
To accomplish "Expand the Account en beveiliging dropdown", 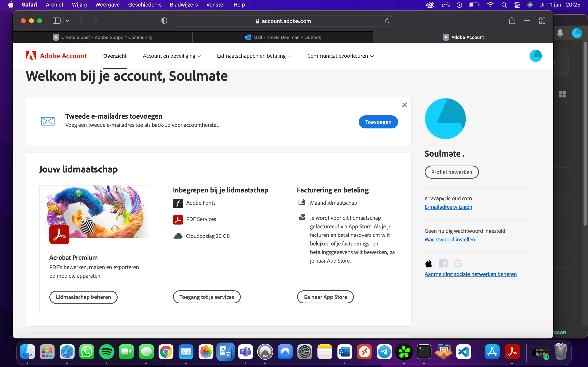I will pos(172,56).
